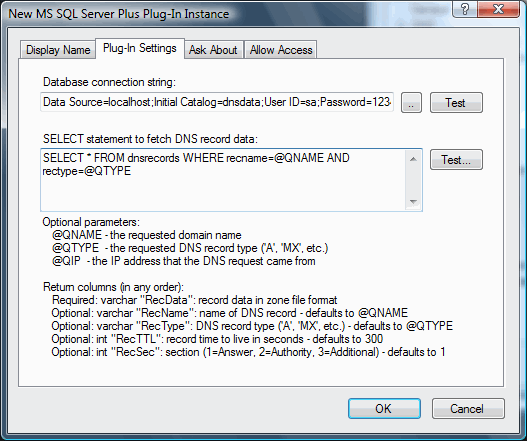This screenshot has height=441, width=527.
Task: Click the 'Database connection string:' label
Action: [109, 82]
